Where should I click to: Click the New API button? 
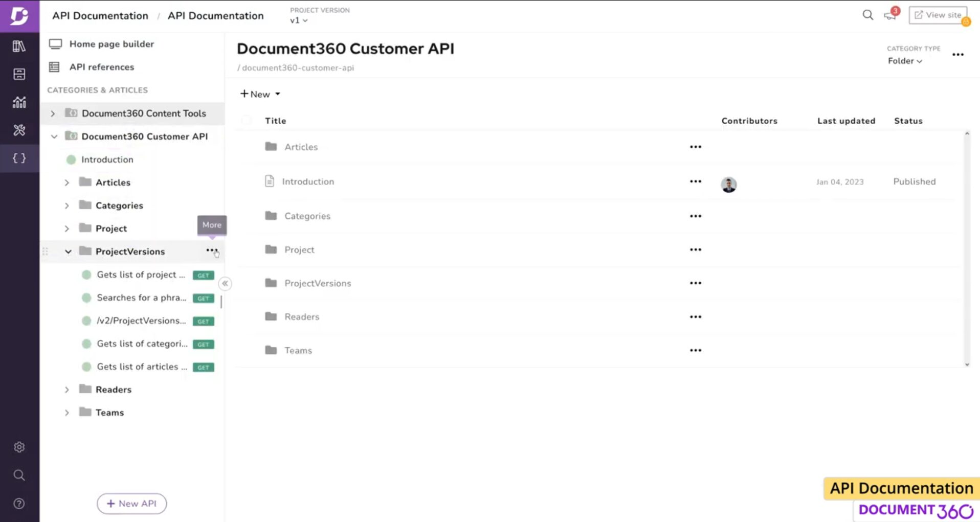point(131,504)
